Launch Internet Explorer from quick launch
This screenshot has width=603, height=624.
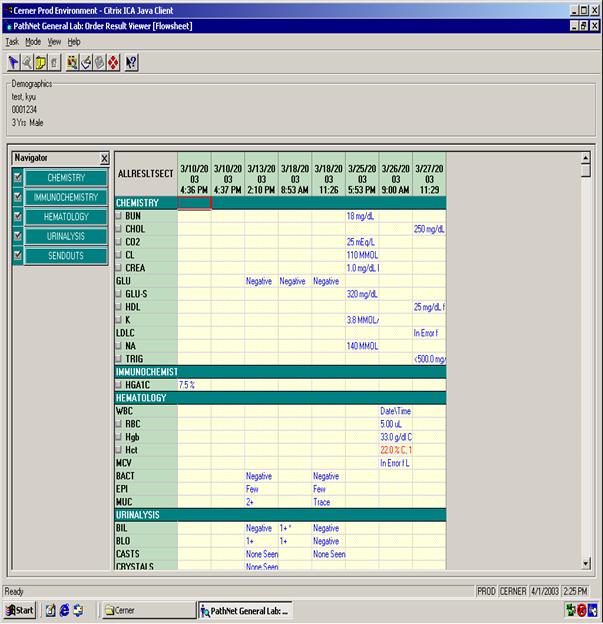(64, 610)
